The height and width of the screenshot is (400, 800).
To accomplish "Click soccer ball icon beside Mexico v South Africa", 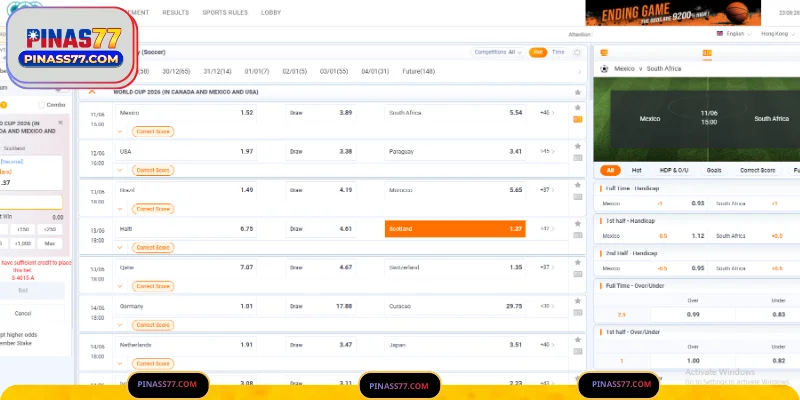I will (x=605, y=69).
